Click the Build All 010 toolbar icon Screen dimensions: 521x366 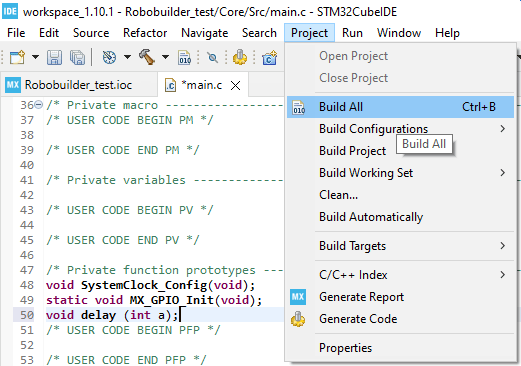pyautogui.click(x=185, y=57)
